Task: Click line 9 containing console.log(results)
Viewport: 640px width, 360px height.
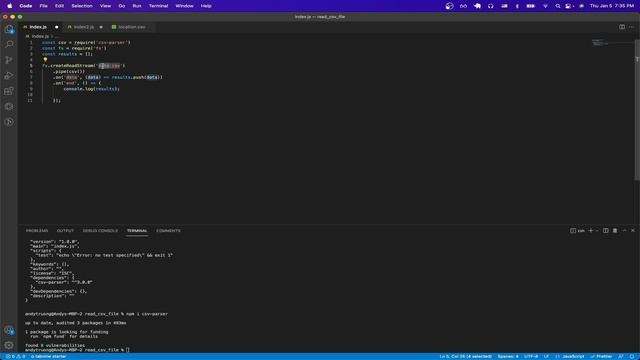Action: [x=91, y=89]
